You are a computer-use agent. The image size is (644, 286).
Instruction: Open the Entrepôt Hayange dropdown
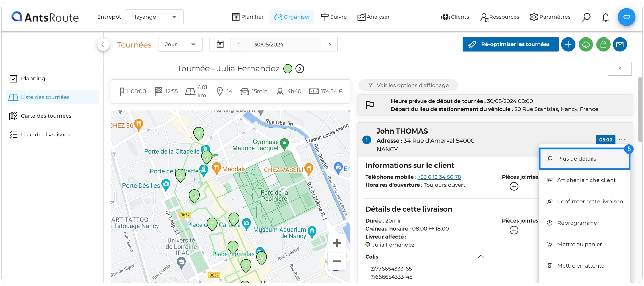[x=154, y=17]
